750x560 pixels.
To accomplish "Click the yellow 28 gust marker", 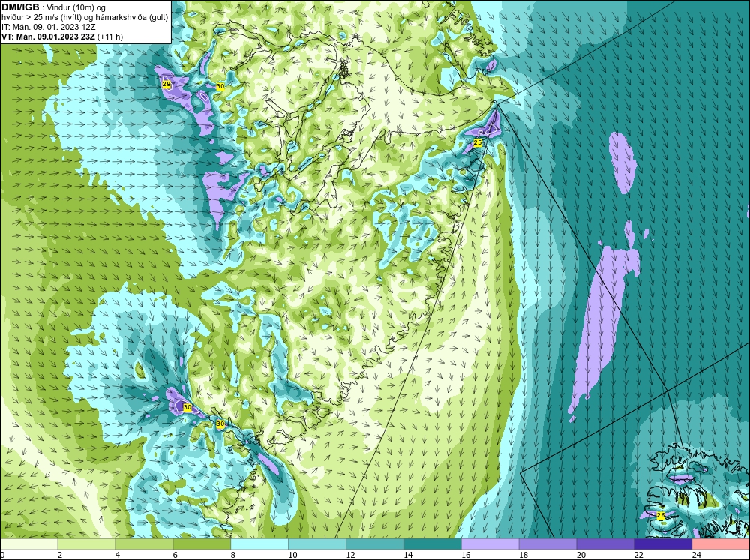I will click(166, 85).
